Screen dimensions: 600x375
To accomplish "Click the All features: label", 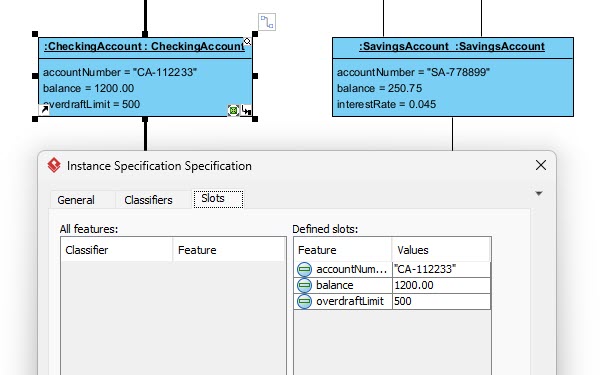I will 89,229.
